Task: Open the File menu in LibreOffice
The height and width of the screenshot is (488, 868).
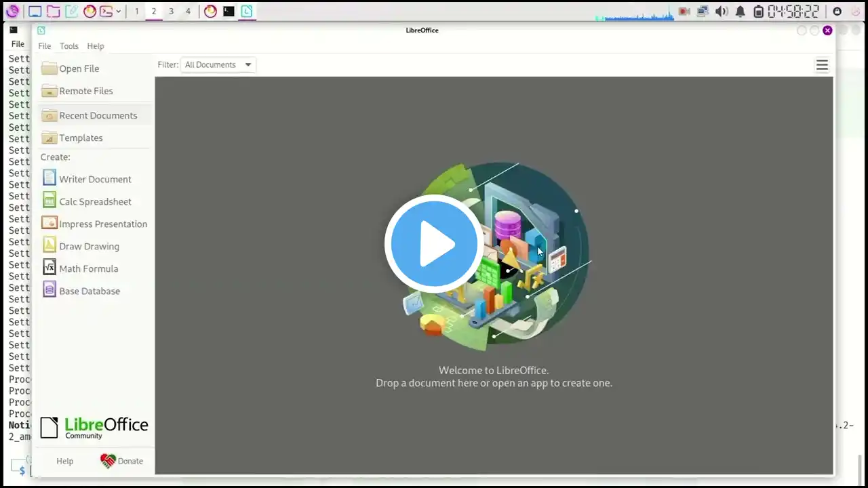Action: [44, 46]
